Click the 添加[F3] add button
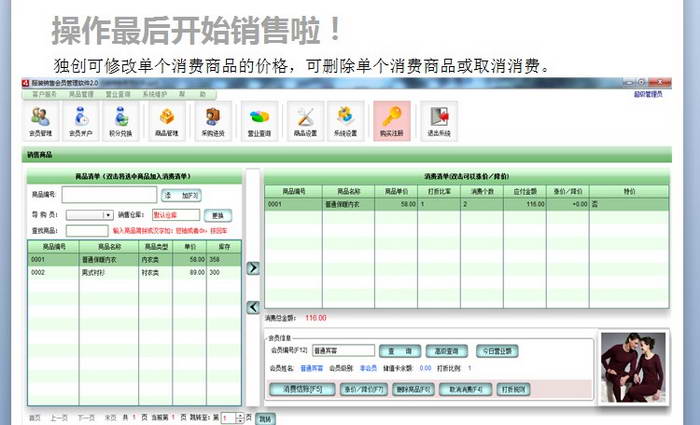 coord(181,196)
